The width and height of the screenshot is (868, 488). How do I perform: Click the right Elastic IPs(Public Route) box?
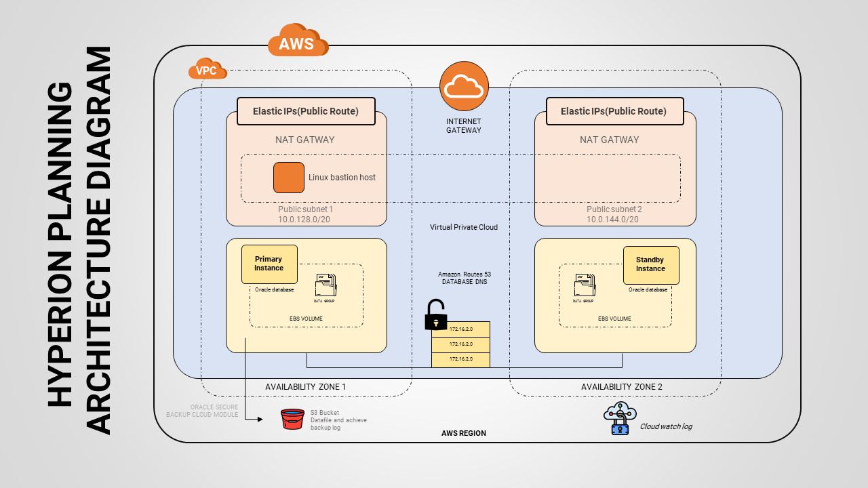[x=614, y=111]
